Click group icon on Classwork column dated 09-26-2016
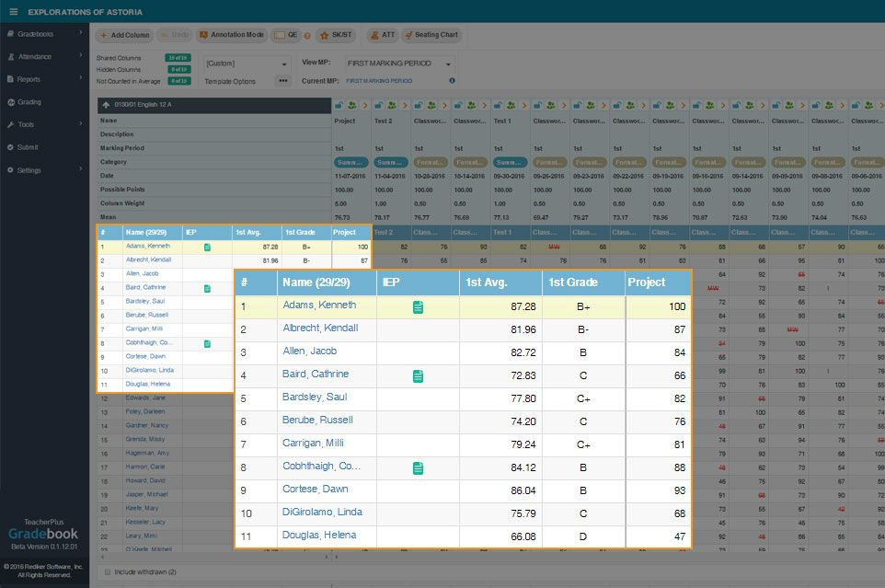The width and height of the screenshot is (885, 588). point(551,106)
